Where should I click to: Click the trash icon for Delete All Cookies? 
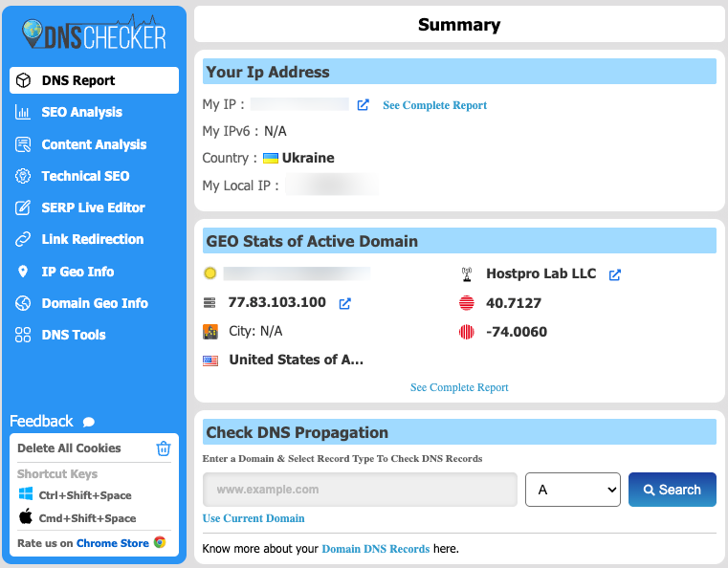coord(164,448)
